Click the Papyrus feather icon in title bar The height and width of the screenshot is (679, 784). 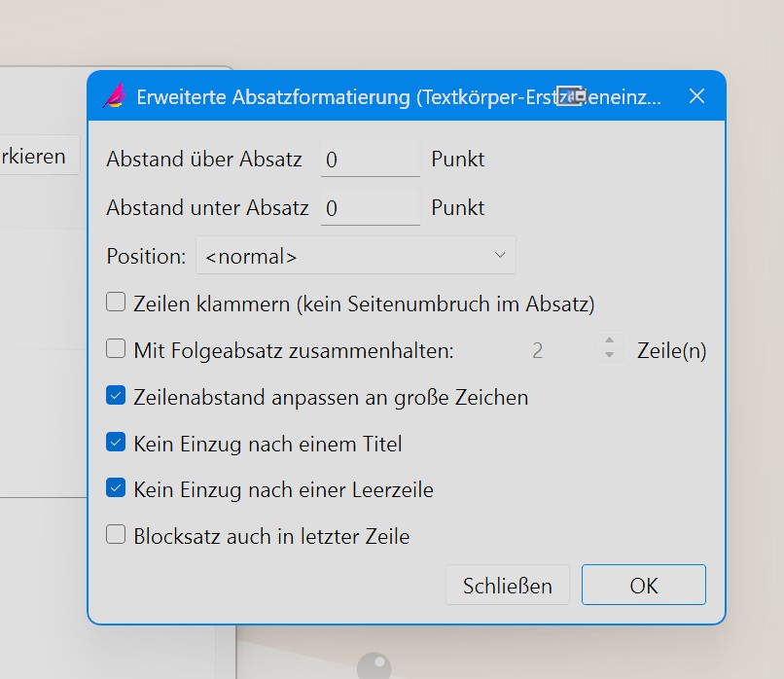click(x=115, y=95)
